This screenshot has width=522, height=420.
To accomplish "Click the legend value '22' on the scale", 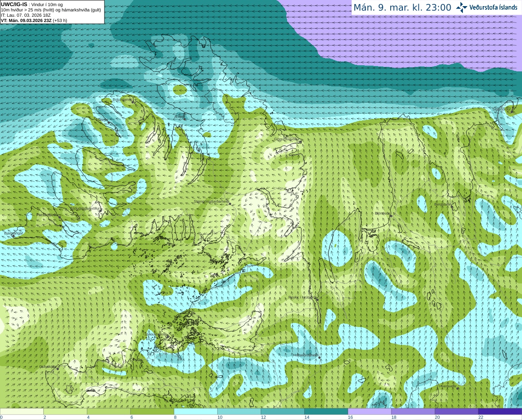I will [481, 417].
